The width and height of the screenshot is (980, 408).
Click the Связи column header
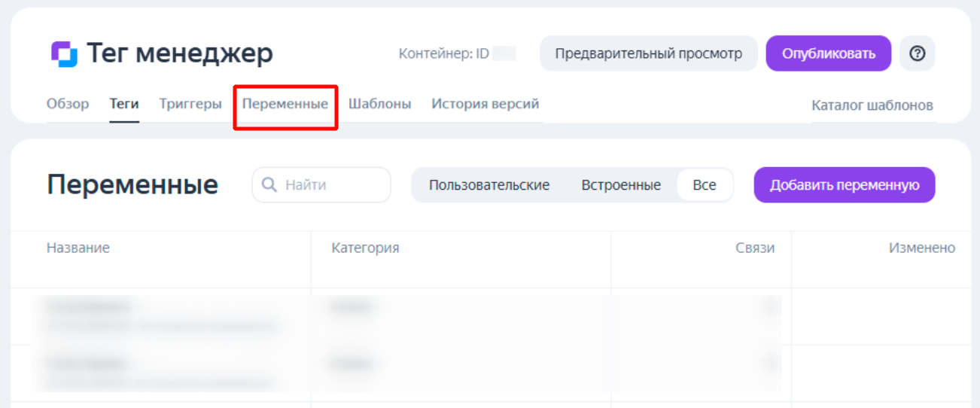[x=755, y=248]
